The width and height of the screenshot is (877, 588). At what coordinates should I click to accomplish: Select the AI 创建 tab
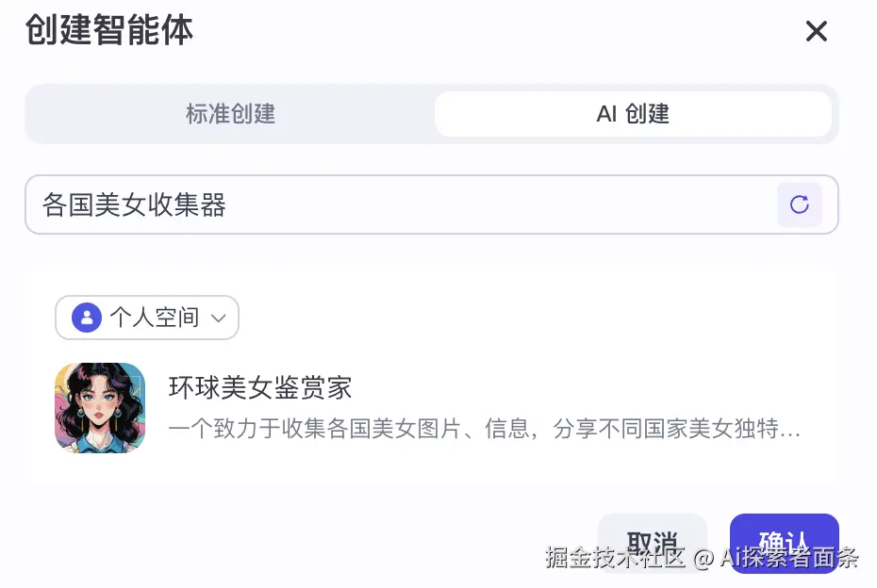(633, 114)
